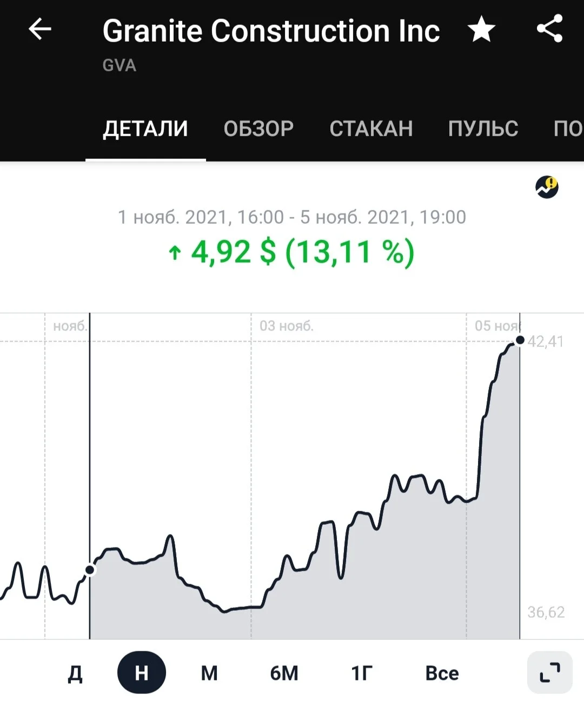This screenshot has width=584, height=728.
Task: Toggle the favorite star icon
Action: [x=481, y=29]
